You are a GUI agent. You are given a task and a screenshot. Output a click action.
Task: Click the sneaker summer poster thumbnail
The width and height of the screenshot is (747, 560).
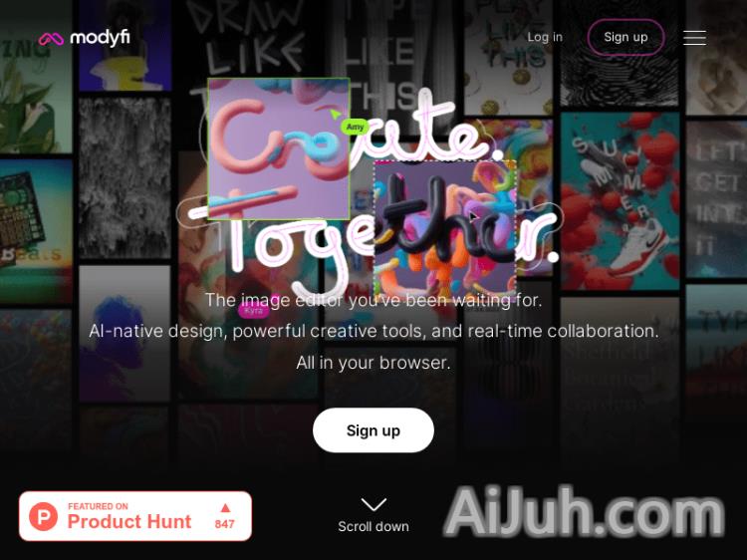pyautogui.click(x=620, y=201)
